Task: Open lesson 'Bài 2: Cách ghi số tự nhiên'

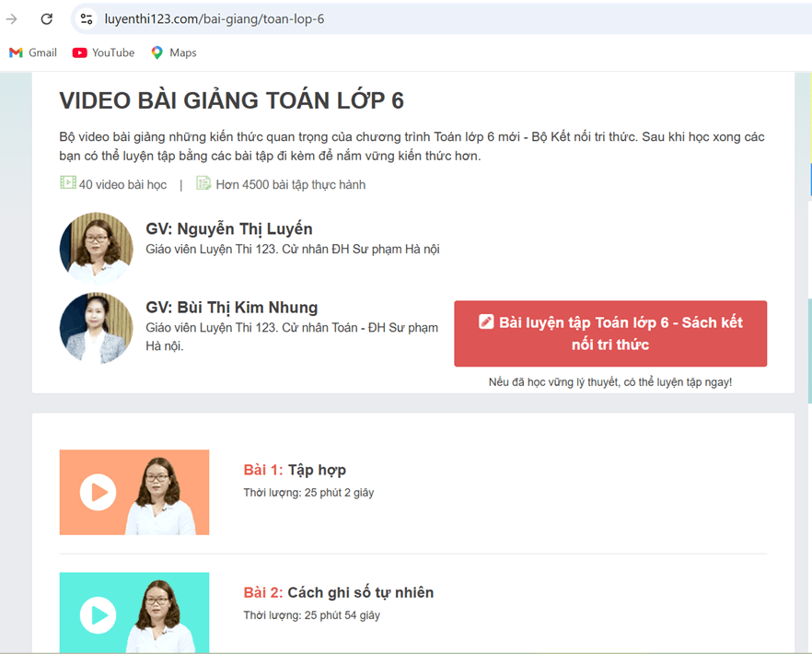Action: pyautogui.click(x=339, y=592)
